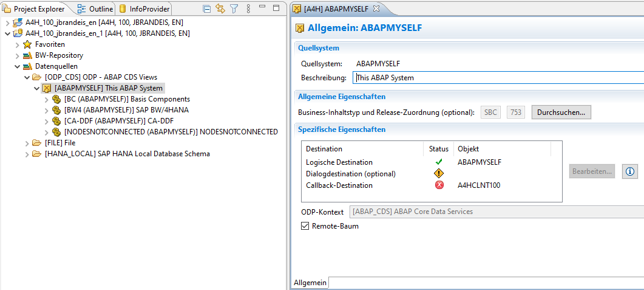This screenshot has height=290, width=644.
Task: Click the red error status for Callback-Destination
Action: (439, 185)
